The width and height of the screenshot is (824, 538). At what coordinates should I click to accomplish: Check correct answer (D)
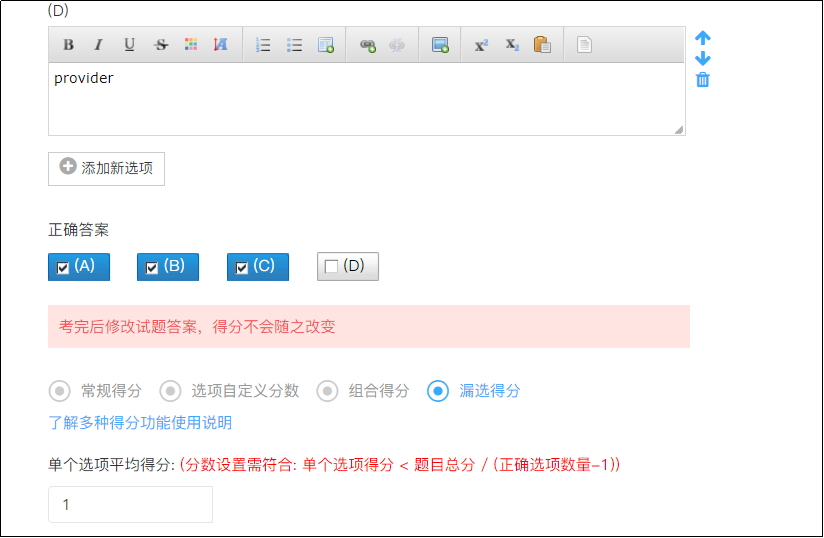coord(347,267)
